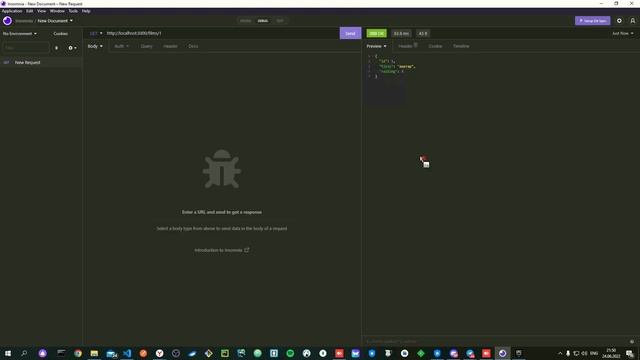640x360 pixels.
Task: Open the Window menu
Action: [57, 11]
